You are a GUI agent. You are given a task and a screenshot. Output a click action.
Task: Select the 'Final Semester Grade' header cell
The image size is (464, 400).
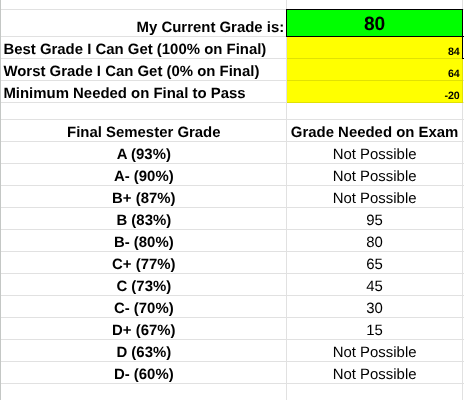click(x=143, y=131)
